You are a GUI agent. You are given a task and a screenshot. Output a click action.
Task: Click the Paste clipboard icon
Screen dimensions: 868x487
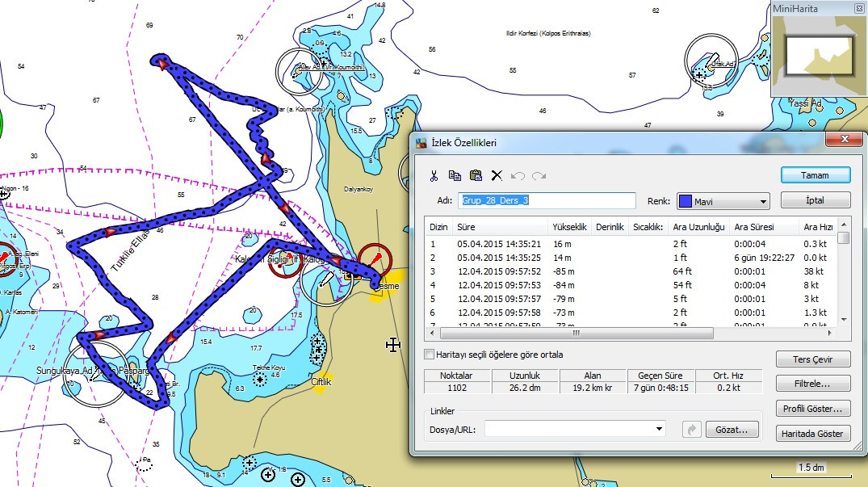pos(476,175)
